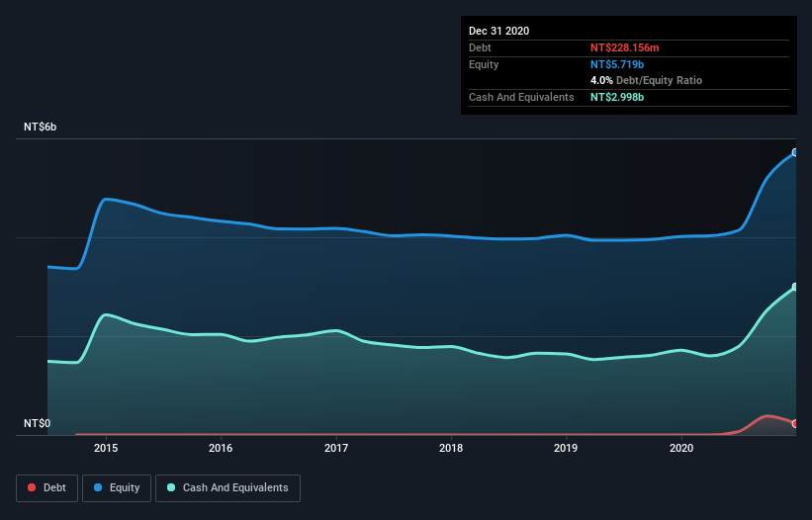Click the NT$6b y-axis label

click(40, 127)
